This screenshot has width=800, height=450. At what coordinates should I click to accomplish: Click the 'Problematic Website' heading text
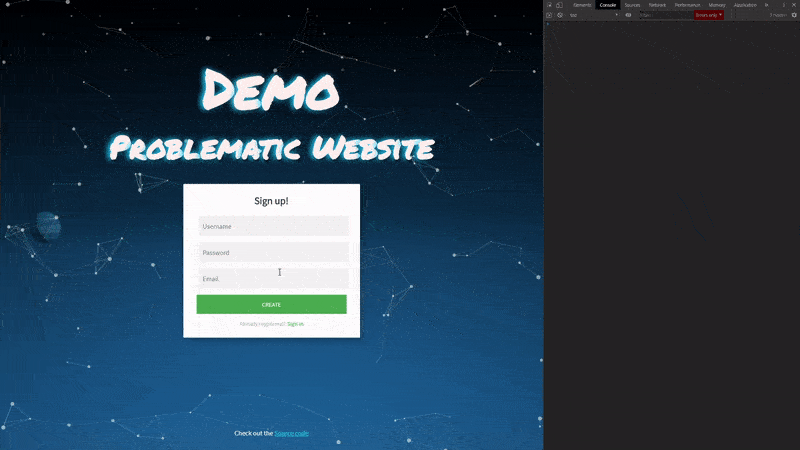(x=271, y=148)
